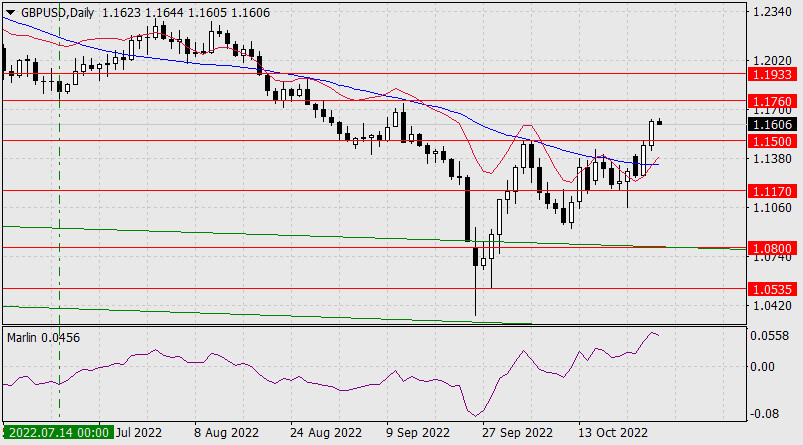
Task: Select the 1.1933 red price level label
Action: tap(773, 75)
